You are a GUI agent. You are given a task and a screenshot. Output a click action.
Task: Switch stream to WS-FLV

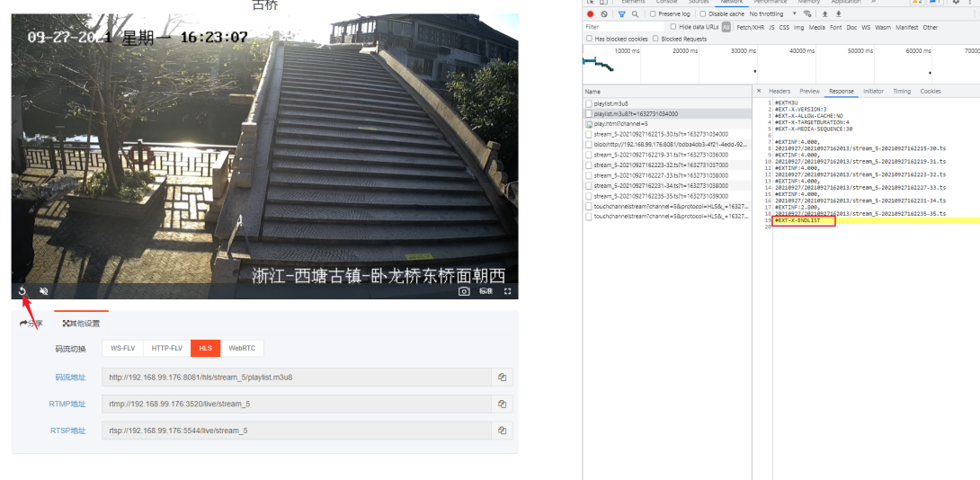122,348
